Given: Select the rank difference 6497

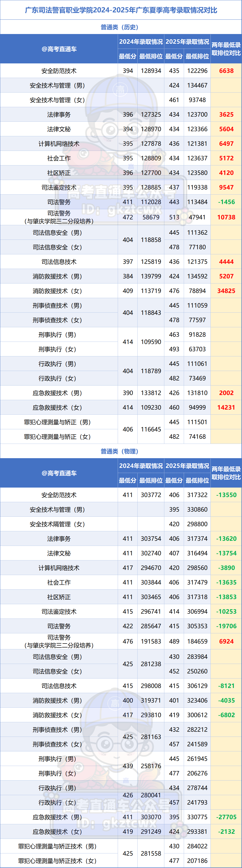Looking at the screenshot, I should pos(226,144).
